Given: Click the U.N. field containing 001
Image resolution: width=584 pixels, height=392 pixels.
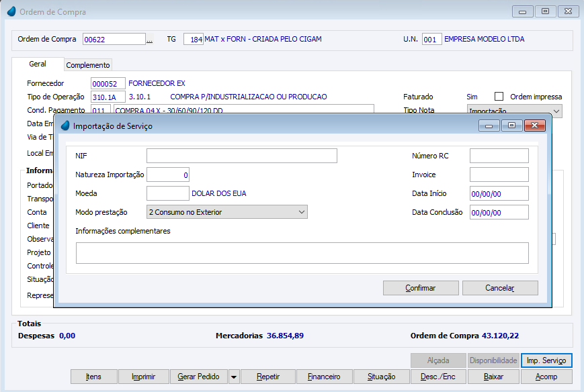Looking at the screenshot, I should [432, 39].
